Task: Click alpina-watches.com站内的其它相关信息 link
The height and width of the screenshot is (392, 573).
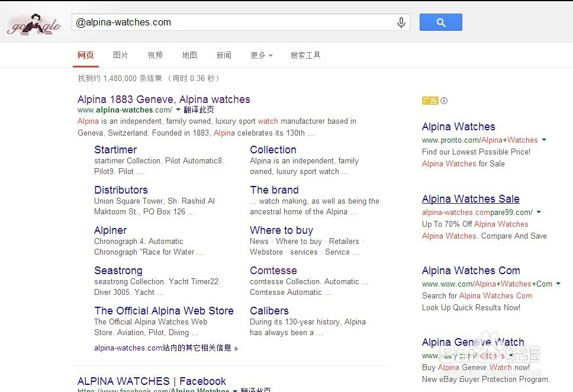Action: (x=166, y=348)
